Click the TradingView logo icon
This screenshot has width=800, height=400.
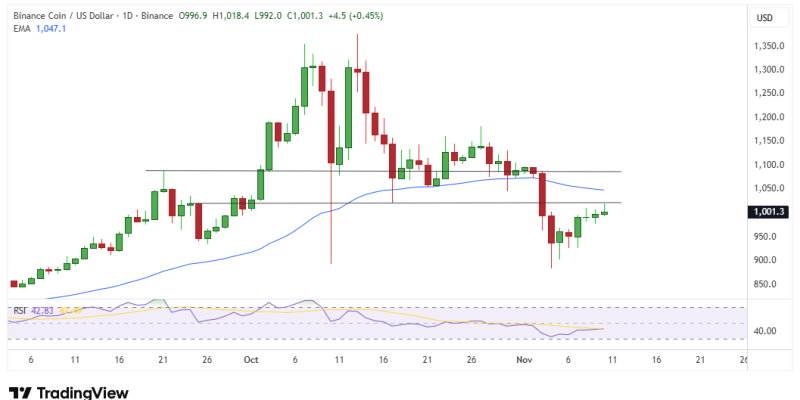pyautogui.click(x=19, y=392)
